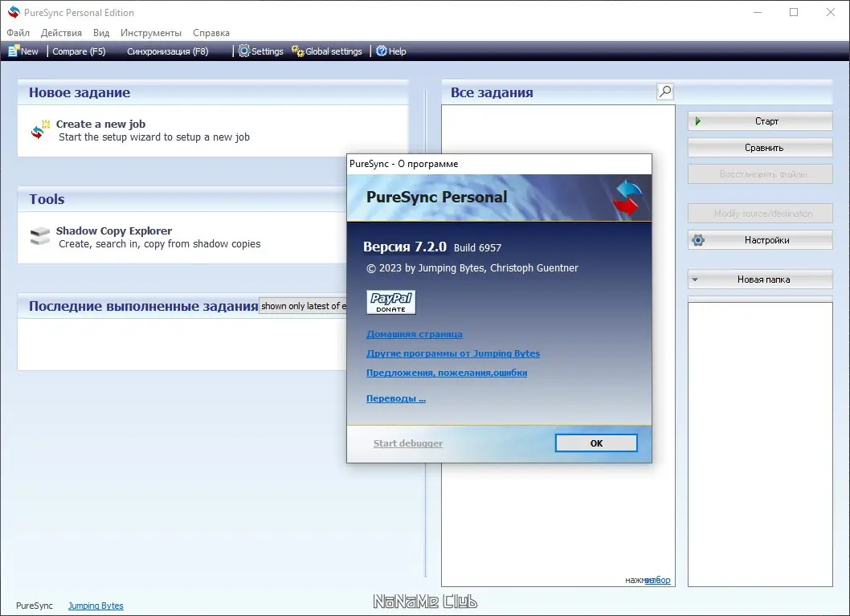This screenshot has height=616, width=850.
Task: Click the search magnifier in Все задания
Action: tap(665, 92)
